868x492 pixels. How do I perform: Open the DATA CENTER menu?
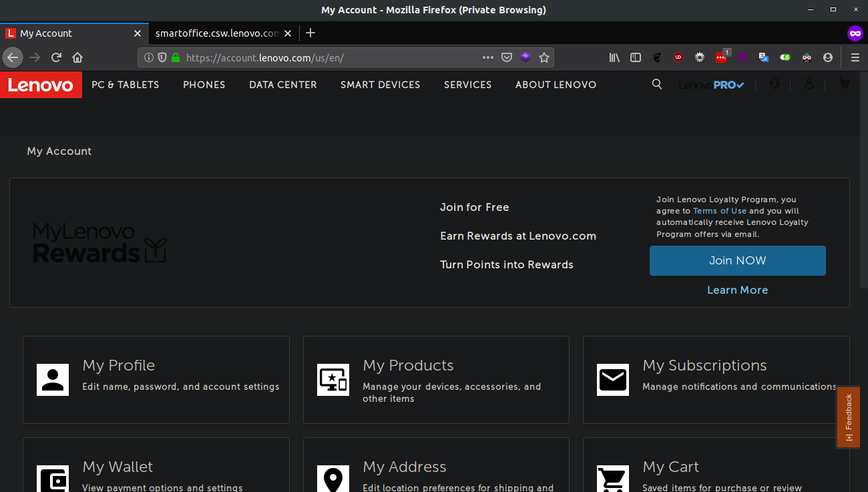(x=283, y=85)
